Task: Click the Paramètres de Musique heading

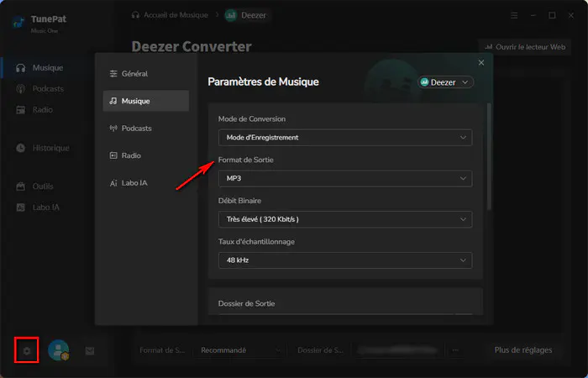Action: [263, 81]
